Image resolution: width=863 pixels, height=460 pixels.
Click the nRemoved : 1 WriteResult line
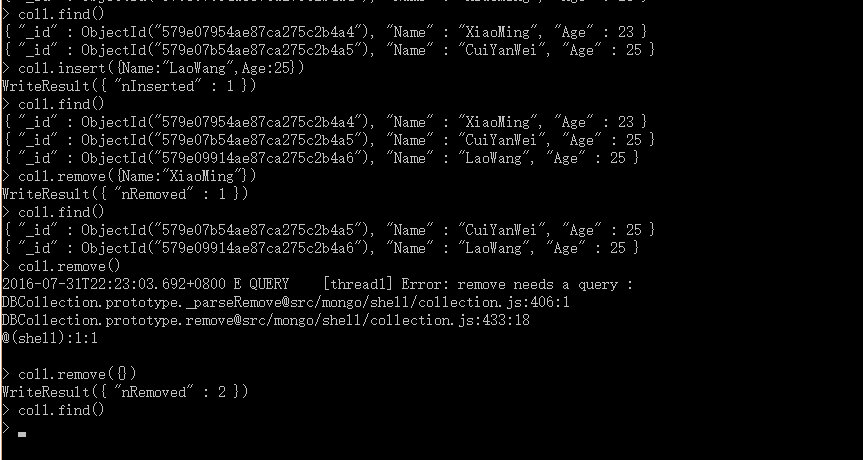(x=125, y=194)
